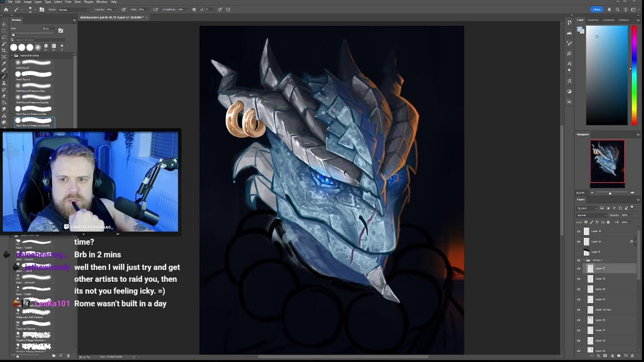This screenshot has width=644, height=362.
Task: Click the foreground color swatch
Action: (580, 30)
